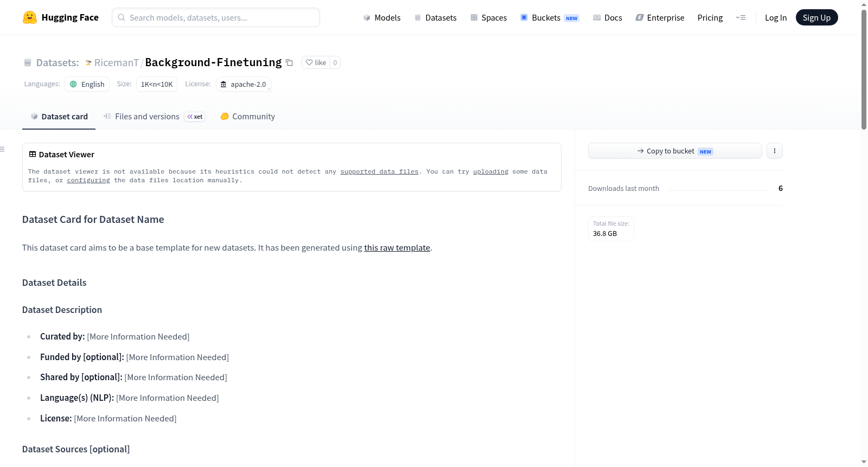Switch to the Files and versions tab

[154, 117]
